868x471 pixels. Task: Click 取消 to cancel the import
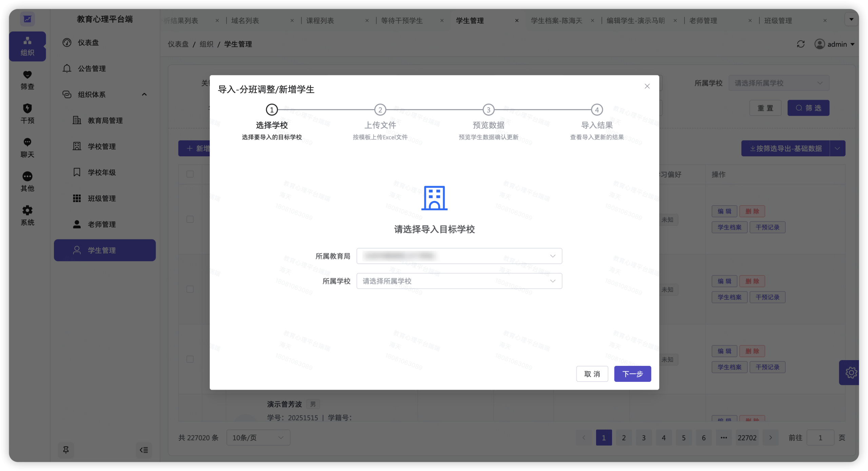click(592, 374)
